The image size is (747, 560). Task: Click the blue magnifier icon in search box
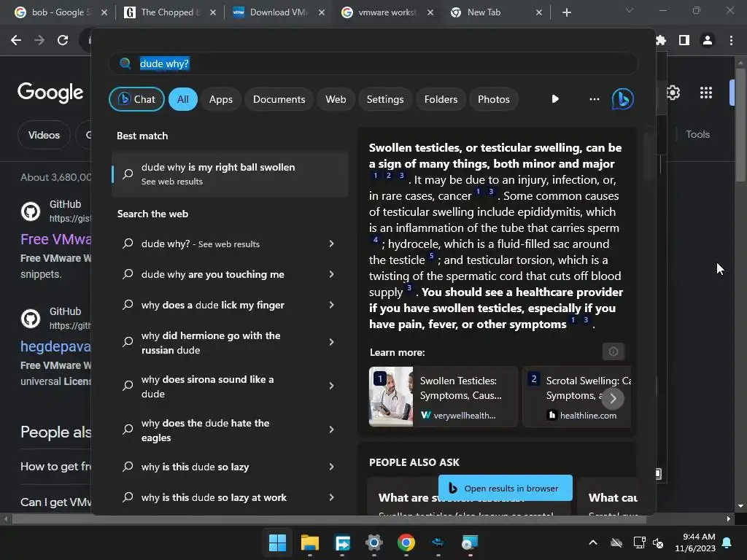[x=125, y=63]
